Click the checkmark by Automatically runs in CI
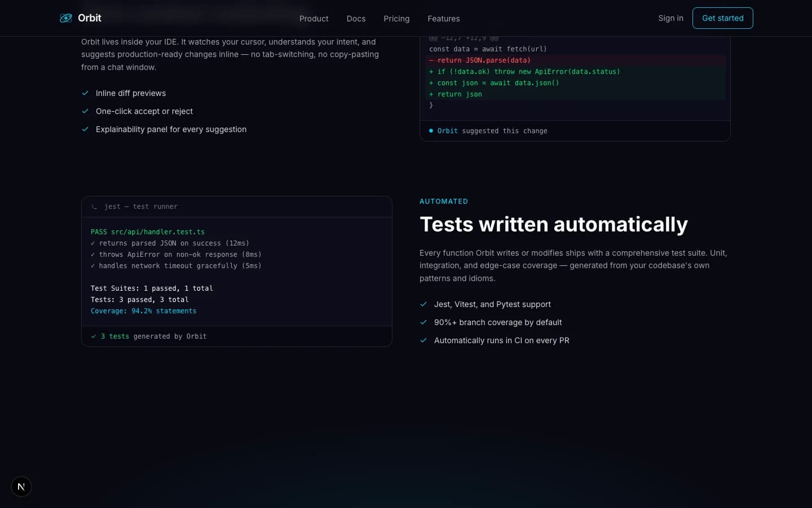This screenshot has height=508, width=812. click(x=423, y=340)
